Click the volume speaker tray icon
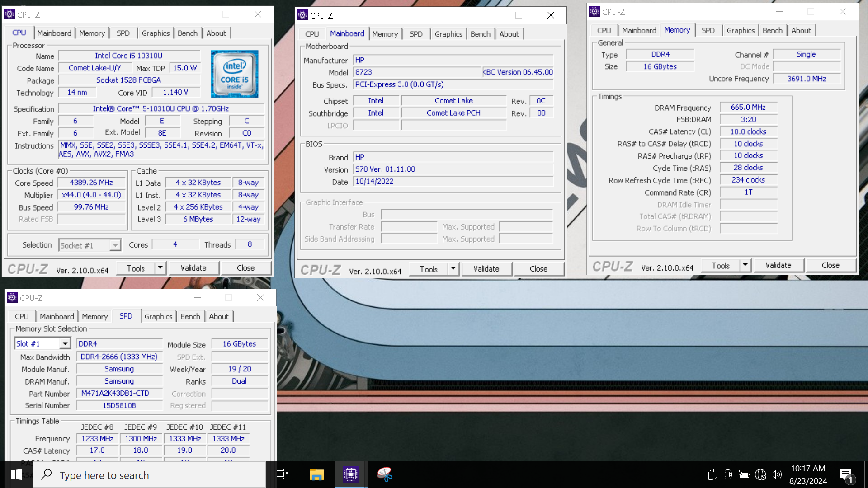The width and height of the screenshot is (868, 488). (776, 474)
